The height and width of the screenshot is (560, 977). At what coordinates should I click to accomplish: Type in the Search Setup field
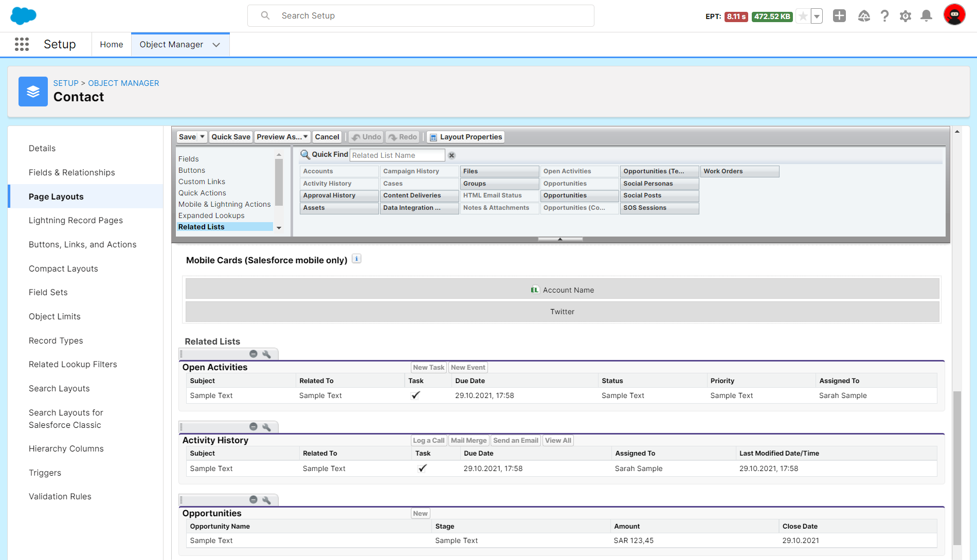pyautogui.click(x=421, y=16)
